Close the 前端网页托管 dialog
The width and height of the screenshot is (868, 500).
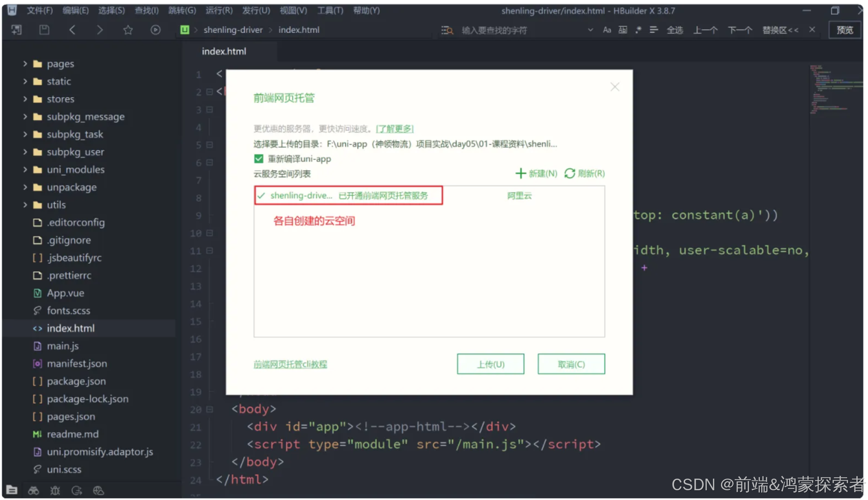(615, 87)
